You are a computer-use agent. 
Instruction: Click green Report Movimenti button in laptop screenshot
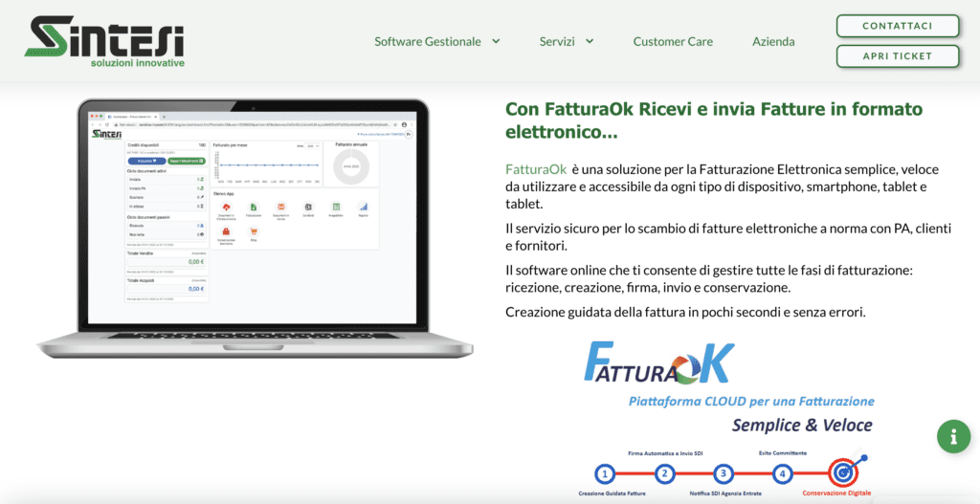[x=187, y=161]
